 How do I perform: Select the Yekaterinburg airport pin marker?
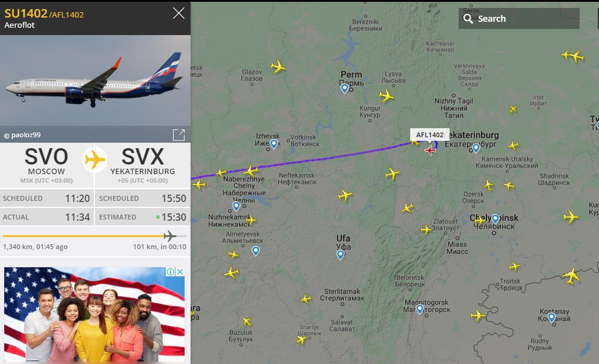476,148
